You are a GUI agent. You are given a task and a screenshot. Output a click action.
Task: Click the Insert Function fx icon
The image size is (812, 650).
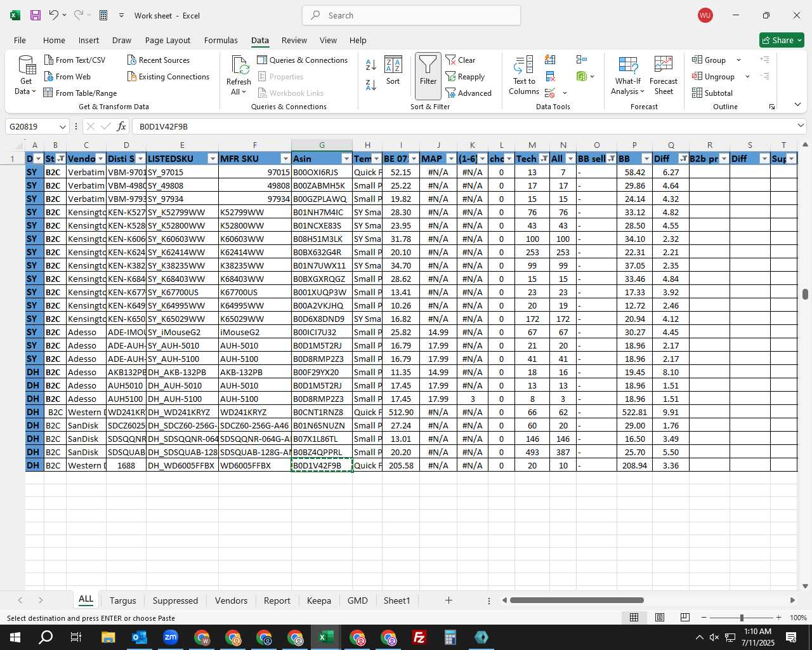pos(122,126)
